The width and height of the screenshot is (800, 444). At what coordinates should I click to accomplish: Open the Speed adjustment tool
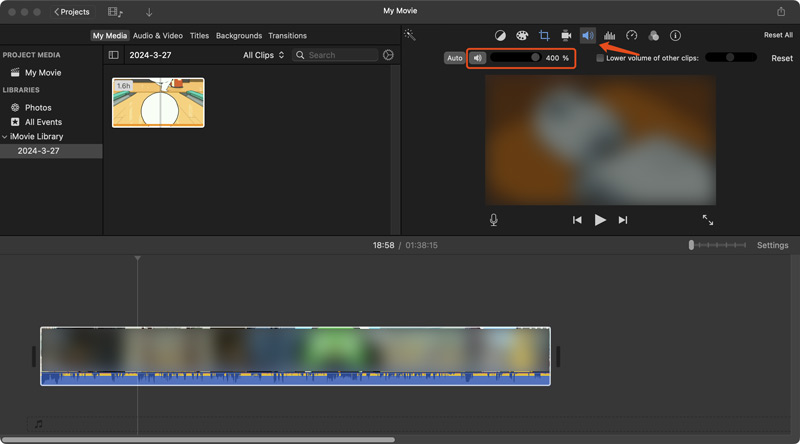631,36
